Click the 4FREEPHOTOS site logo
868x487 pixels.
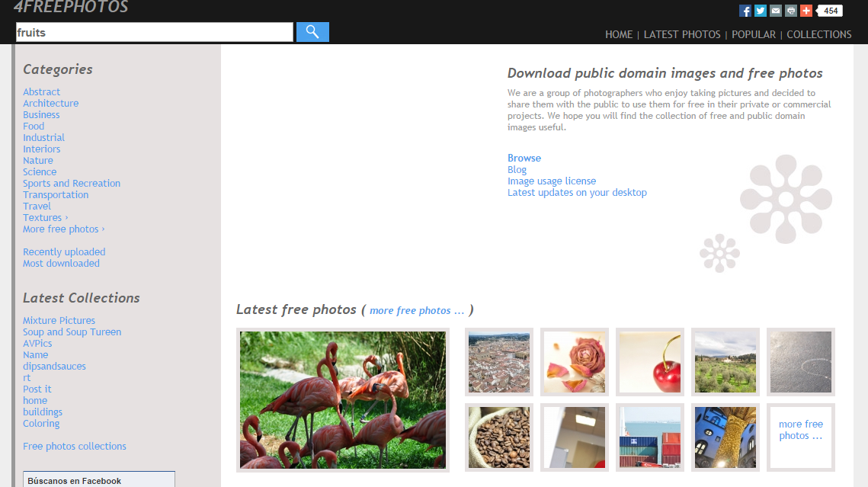(x=71, y=8)
